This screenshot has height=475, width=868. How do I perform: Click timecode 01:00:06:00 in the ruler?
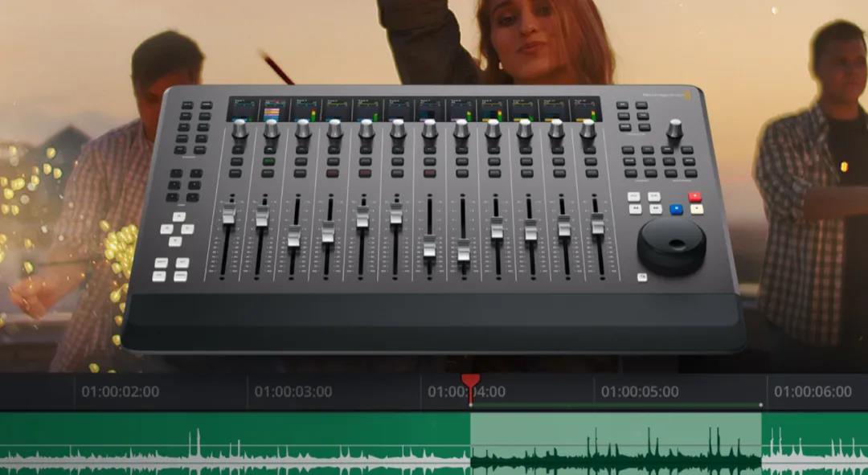pos(813,392)
